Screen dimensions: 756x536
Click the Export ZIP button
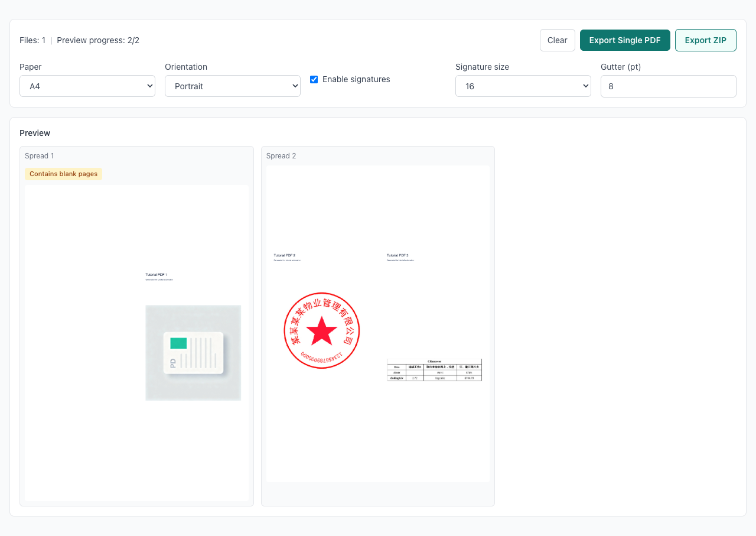705,40
